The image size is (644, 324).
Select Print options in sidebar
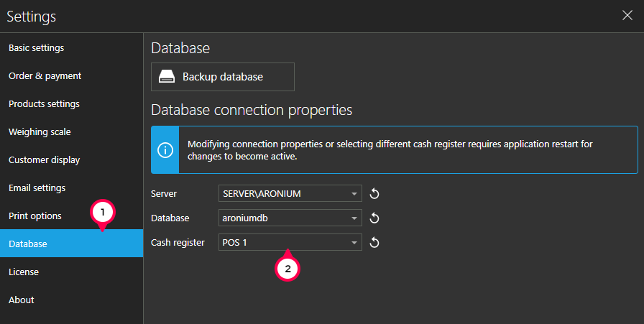(x=35, y=216)
